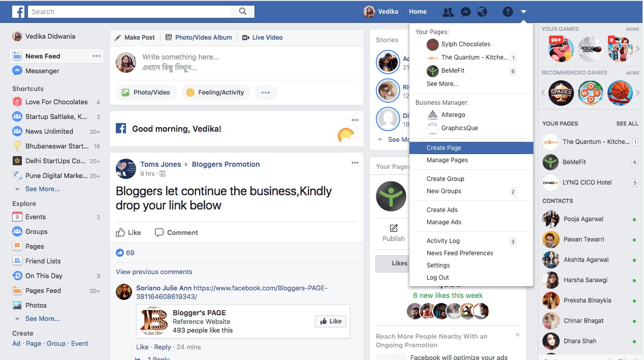Screen dimensions: 644x360
Task: Open Friend Requests icon in top bar
Action: [448, 12]
